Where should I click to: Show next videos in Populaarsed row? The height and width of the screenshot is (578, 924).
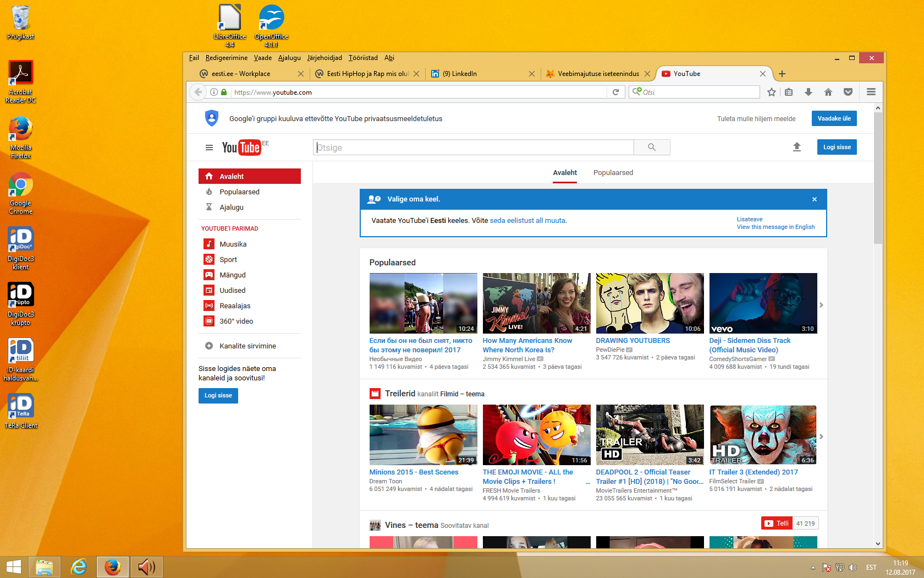point(821,305)
